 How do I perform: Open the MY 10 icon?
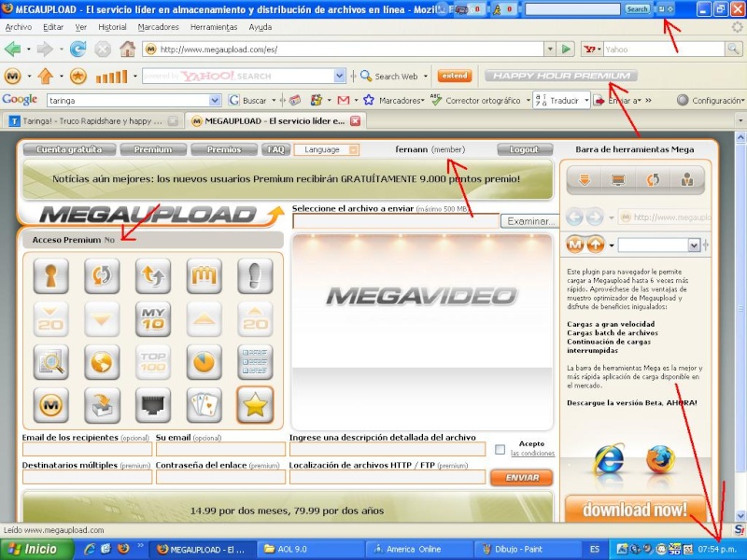click(153, 318)
